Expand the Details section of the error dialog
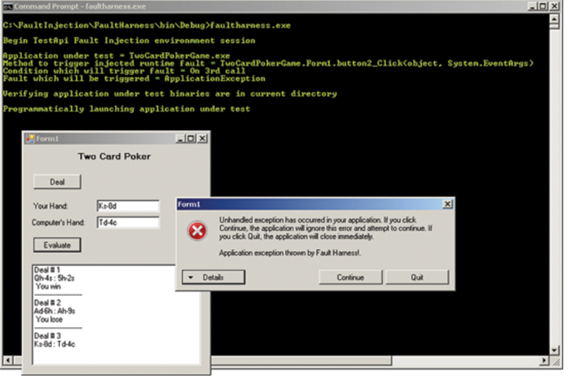Viewport: 568px width, 377px height. click(213, 277)
